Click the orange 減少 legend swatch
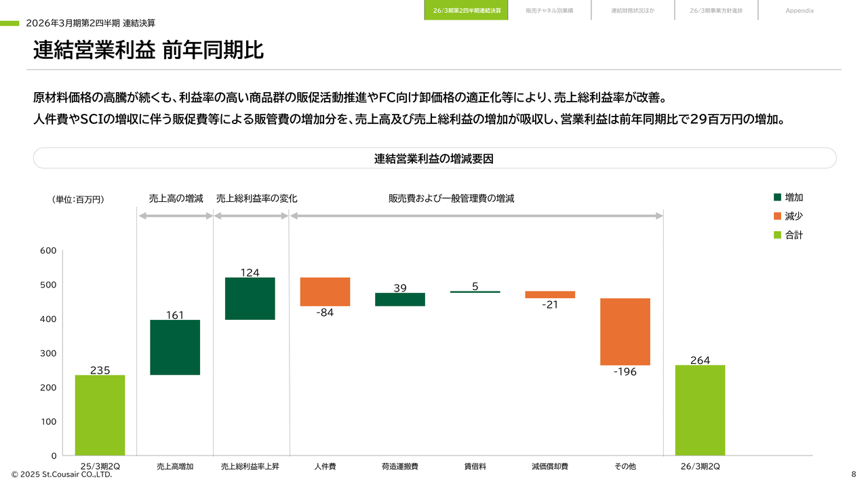Screen dimensions: 868x488 (x=777, y=216)
